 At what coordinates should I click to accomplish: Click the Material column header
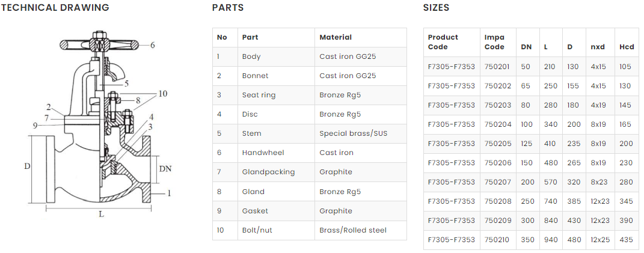(x=336, y=37)
